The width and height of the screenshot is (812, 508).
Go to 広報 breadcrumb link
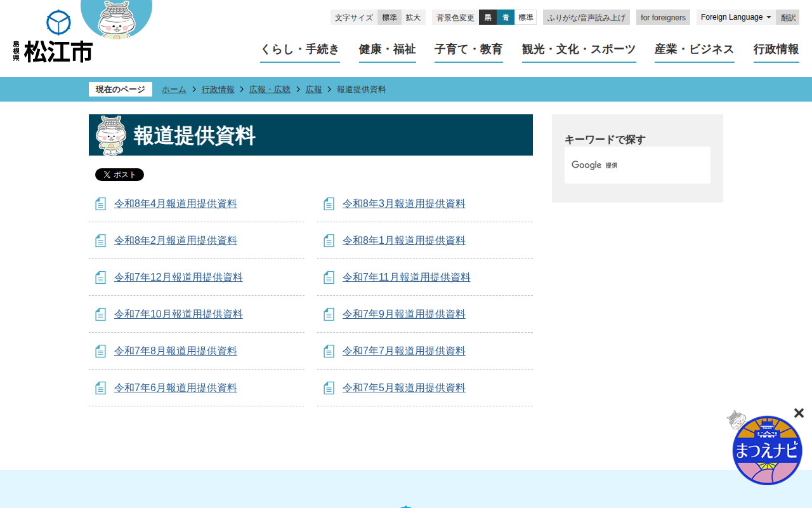pos(314,90)
